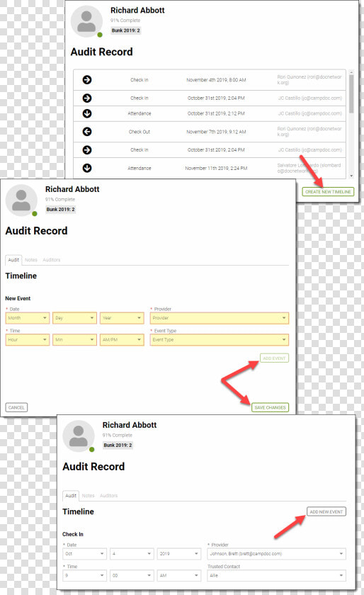
Task: Click the profile avatar in the New Event panel
Action: point(21,200)
